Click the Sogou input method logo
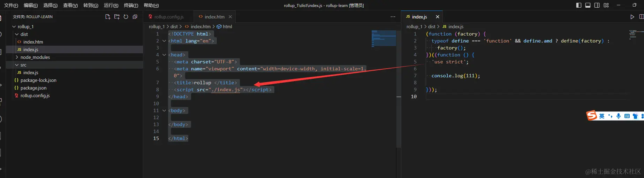 click(592, 116)
